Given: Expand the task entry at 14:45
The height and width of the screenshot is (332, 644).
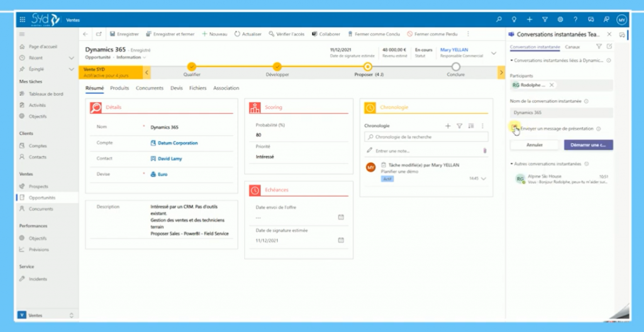Looking at the screenshot, I should [x=484, y=179].
